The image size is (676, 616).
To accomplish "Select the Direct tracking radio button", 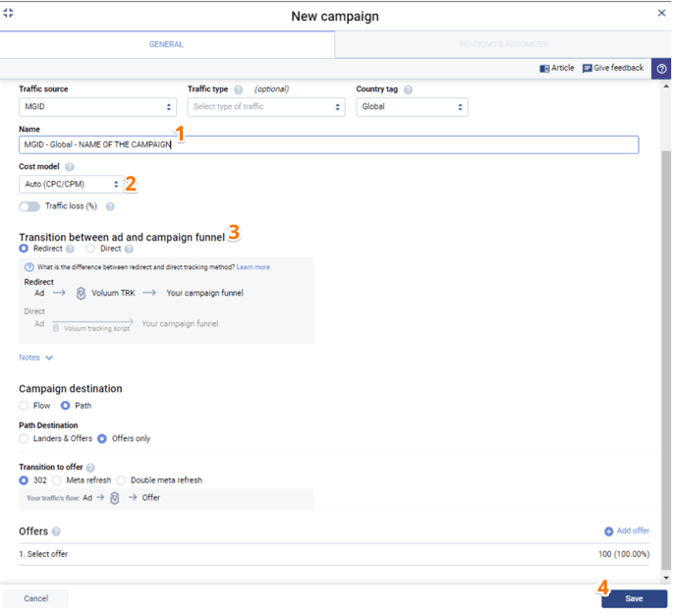I will point(90,250).
